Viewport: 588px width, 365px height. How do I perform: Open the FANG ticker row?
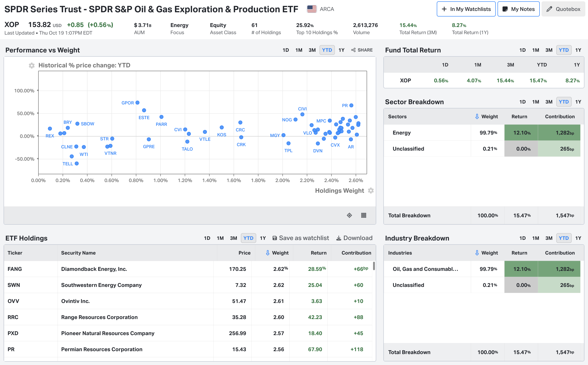coord(188,269)
